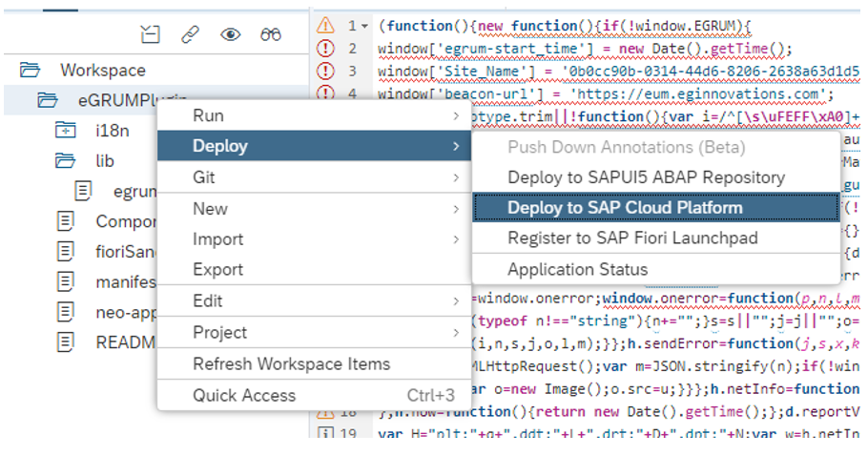The image size is (868, 476).
Task: Click the binoculars search icon
Action: (x=271, y=35)
